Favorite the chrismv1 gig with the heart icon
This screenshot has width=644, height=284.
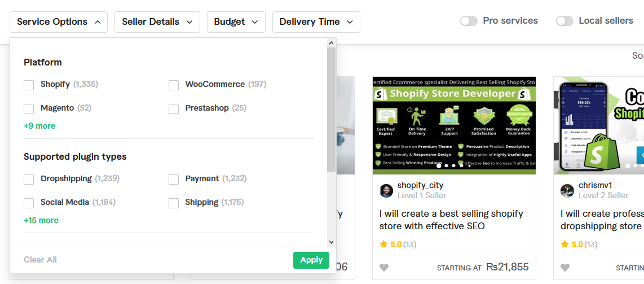click(565, 268)
